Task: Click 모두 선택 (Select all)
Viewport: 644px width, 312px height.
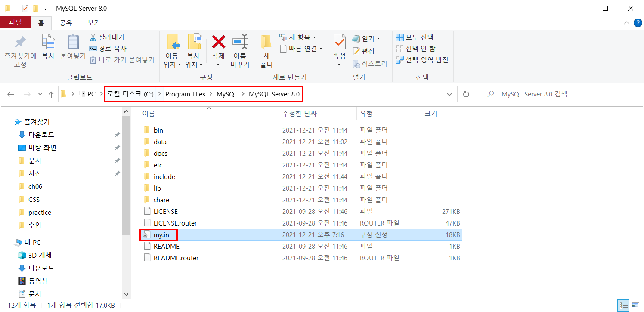Action: (x=415, y=37)
